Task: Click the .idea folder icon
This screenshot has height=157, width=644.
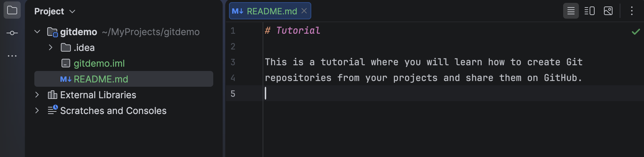Action: click(x=66, y=47)
